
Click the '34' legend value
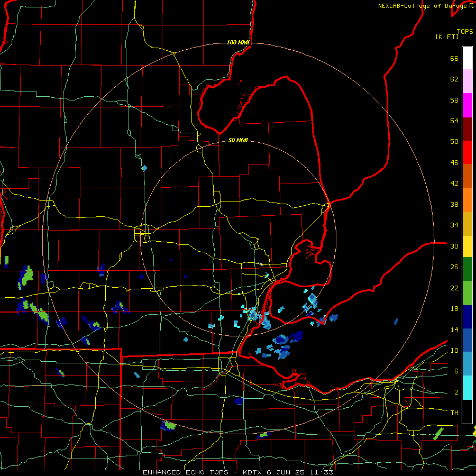(454, 225)
